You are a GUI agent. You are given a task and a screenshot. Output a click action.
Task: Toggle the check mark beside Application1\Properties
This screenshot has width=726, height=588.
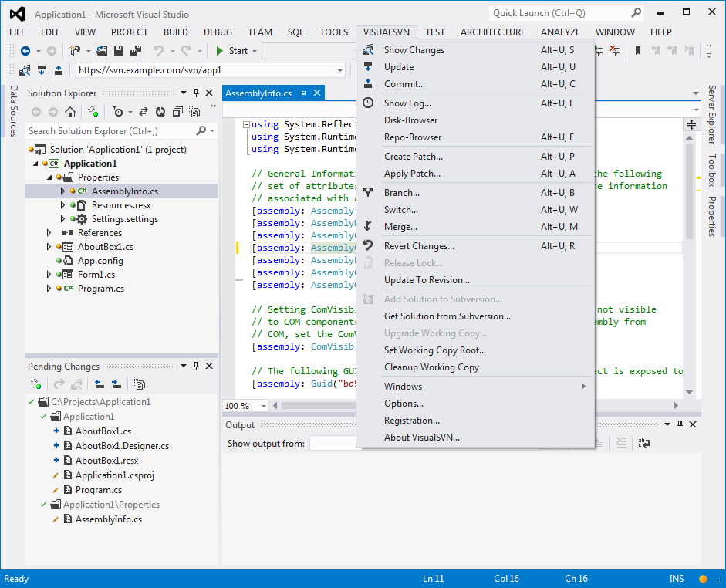click(x=42, y=505)
